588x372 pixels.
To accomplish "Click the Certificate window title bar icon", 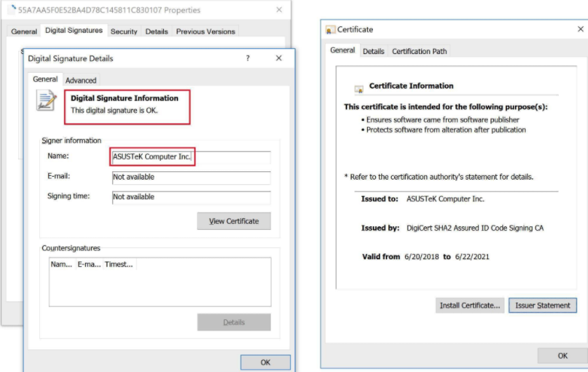I will [330, 29].
